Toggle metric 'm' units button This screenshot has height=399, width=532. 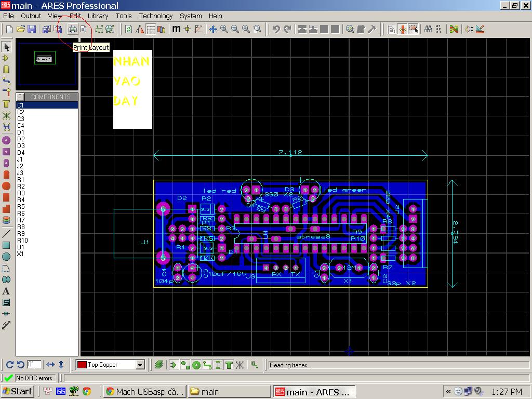click(176, 29)
